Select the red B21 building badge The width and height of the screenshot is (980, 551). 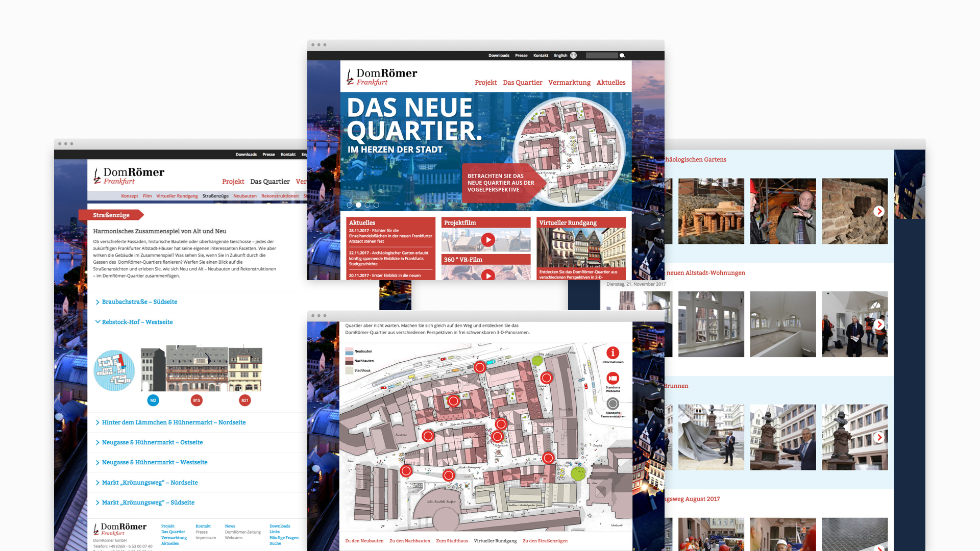(245, 400)
